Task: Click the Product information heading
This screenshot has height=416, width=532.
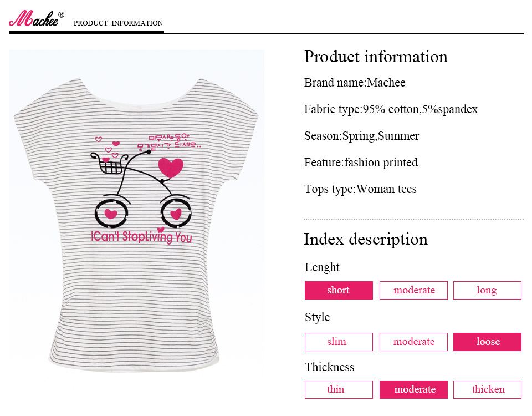Action: point(376,57)
